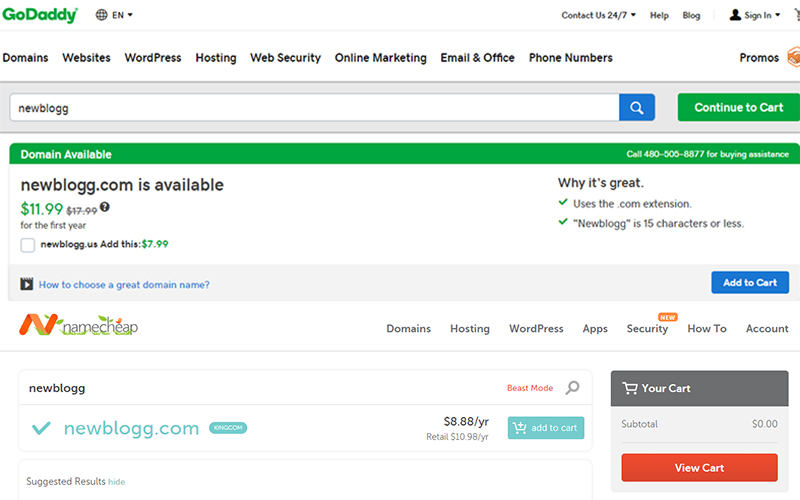Click the Your Cart shopping cart icon
The image size is (800, 500).
coord(630,388)
